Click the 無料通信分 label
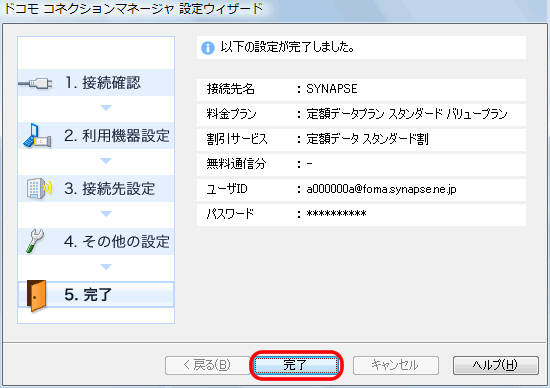Viewport: 550px width, 388px height. tap(236, 164)
